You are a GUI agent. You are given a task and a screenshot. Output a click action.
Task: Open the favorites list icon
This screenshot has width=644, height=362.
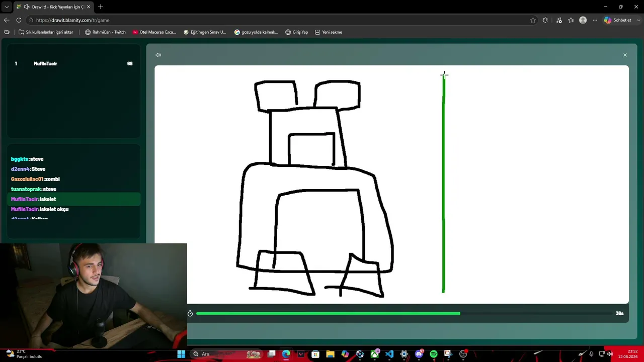(x=571, y=20)
